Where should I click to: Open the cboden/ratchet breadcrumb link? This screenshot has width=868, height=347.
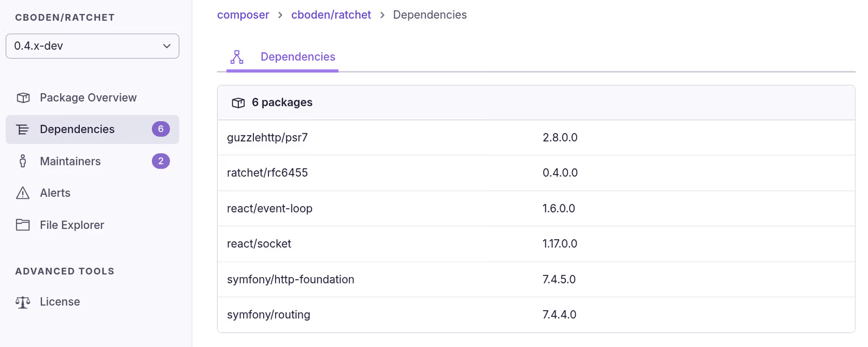(x=331, y=15)
